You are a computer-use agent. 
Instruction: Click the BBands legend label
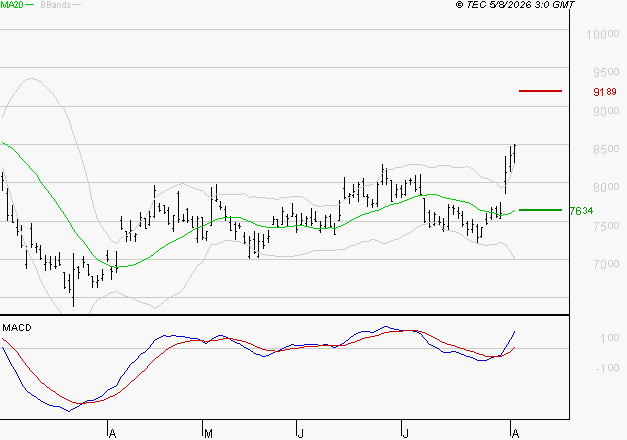click(56, 4)
